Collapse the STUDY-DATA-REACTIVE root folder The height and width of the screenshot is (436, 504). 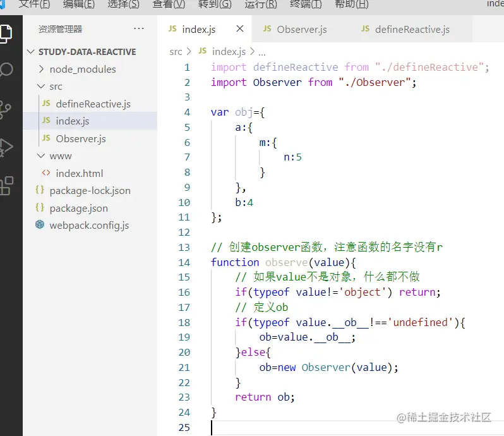(x=30, y=51)
